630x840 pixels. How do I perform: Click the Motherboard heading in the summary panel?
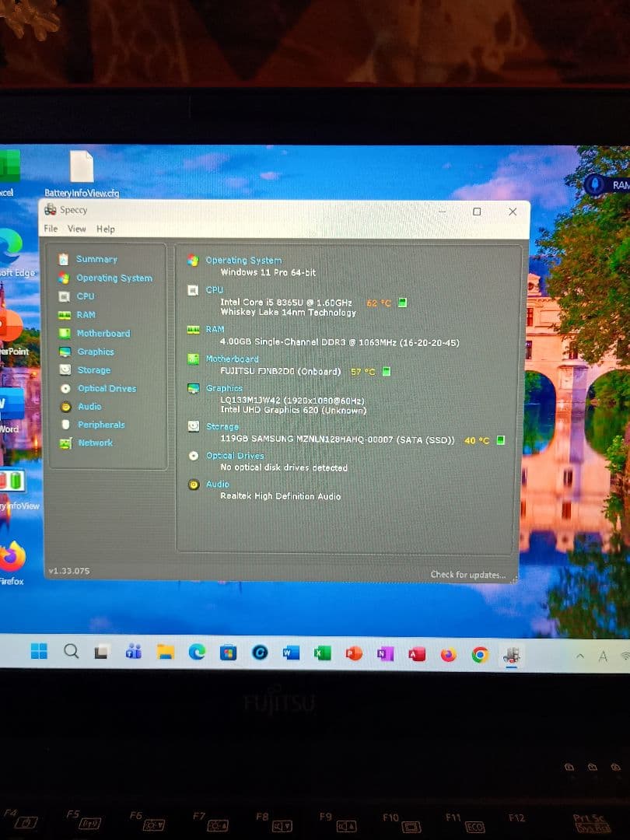coord(232,359)
